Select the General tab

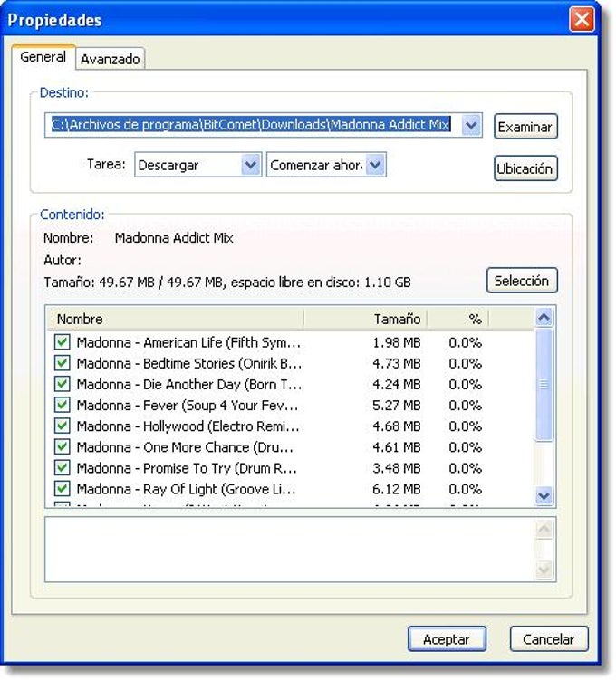coord(43,57)
